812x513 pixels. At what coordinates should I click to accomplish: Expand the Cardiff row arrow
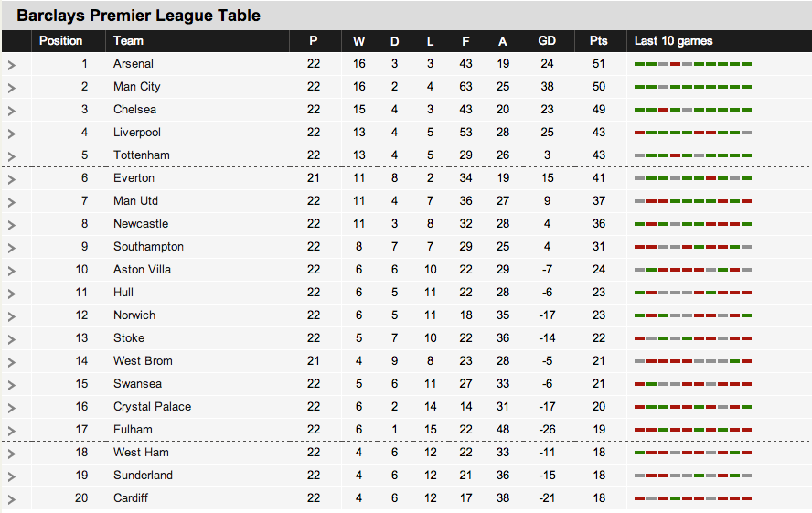point(12,499)
